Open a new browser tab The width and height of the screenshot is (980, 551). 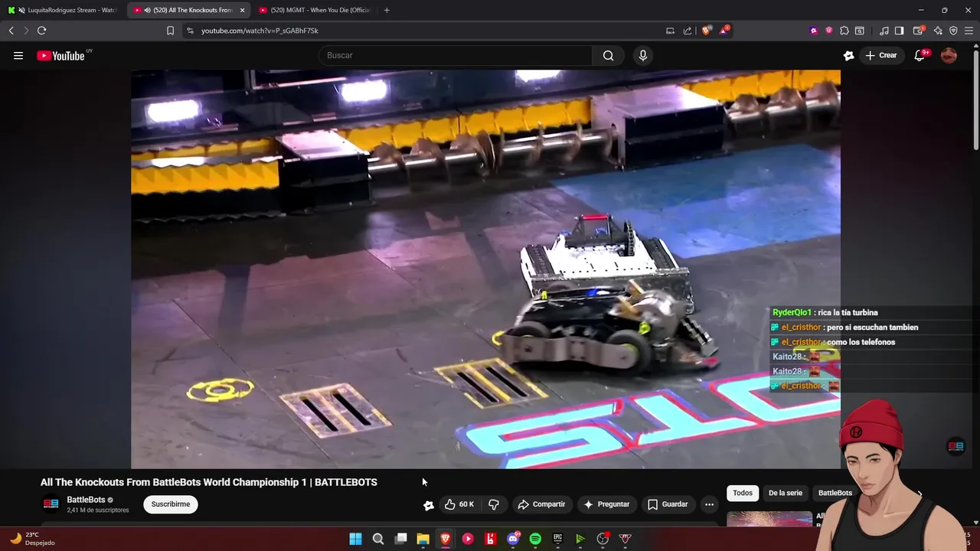pos(387,10)
